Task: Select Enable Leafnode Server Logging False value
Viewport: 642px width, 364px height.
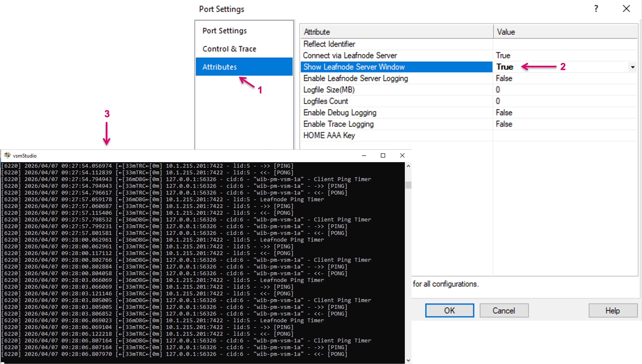Action: click(504, 79)
